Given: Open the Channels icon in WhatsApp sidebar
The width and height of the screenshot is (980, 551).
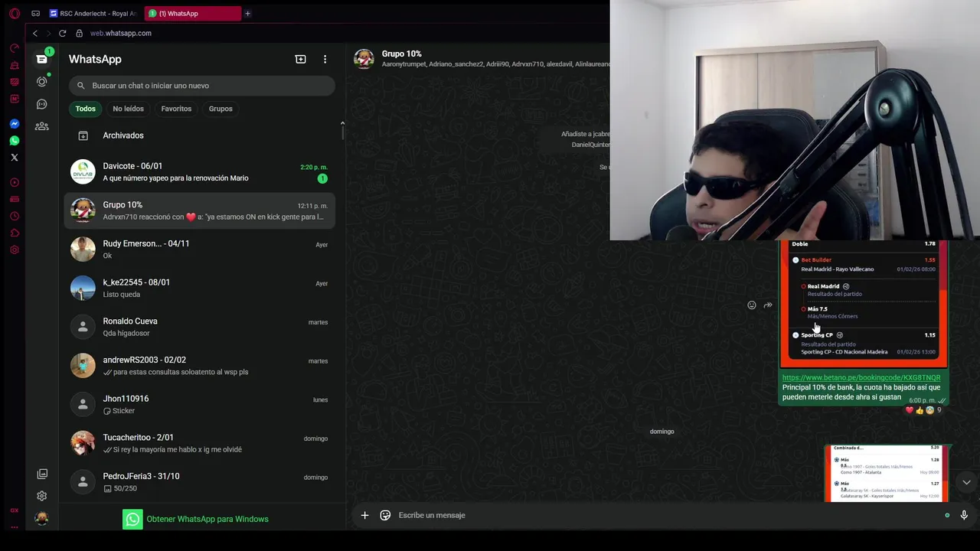Looking at the screenshot, I should click(42, 104).
